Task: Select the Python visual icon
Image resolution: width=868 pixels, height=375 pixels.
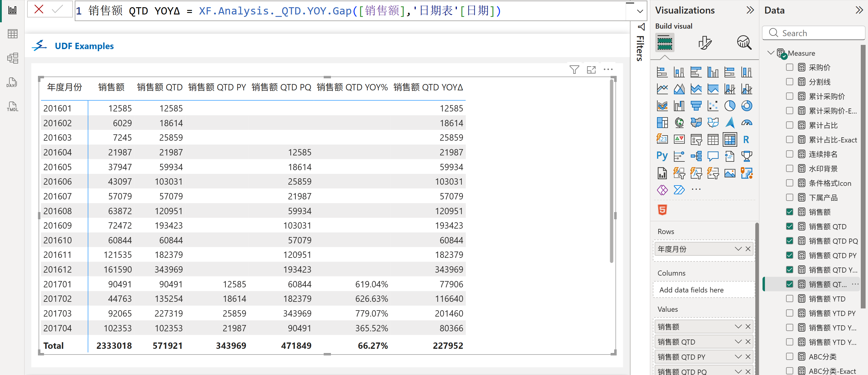Action: [662, 156]
